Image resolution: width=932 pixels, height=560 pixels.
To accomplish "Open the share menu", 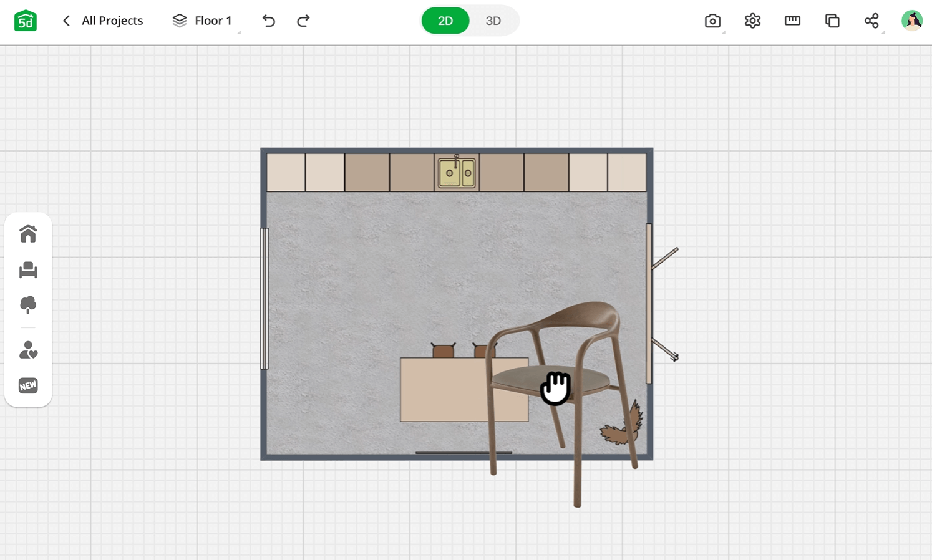I will pyautogui.click(x=871, y=21).
